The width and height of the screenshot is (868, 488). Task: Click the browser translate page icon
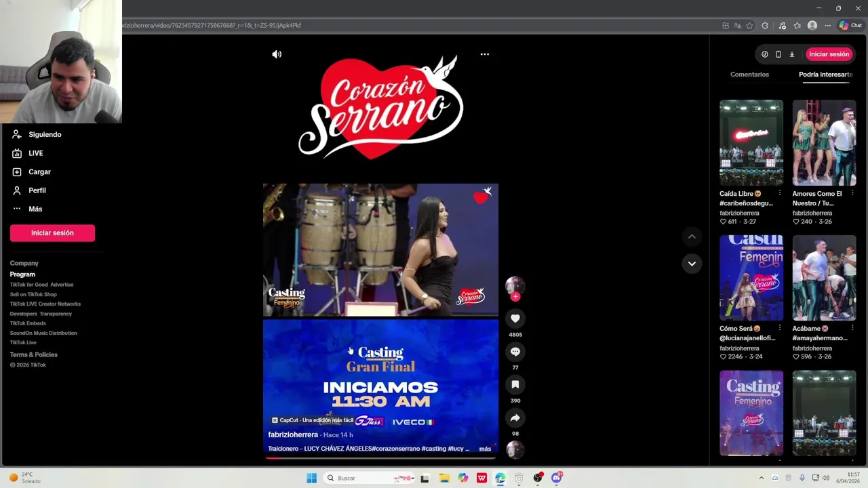(x=737, y=26)
